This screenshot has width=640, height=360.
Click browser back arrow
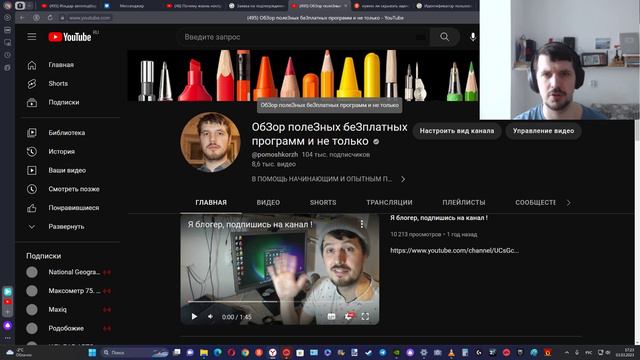22,18
